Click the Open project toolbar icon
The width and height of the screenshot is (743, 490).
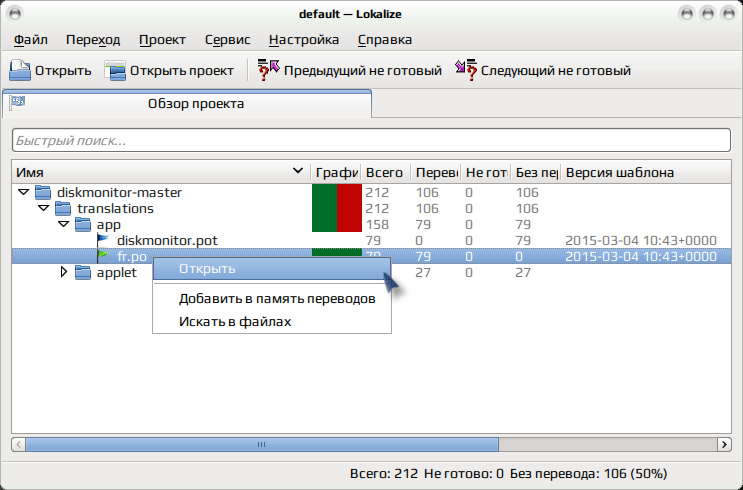click(x=115, y=71)
